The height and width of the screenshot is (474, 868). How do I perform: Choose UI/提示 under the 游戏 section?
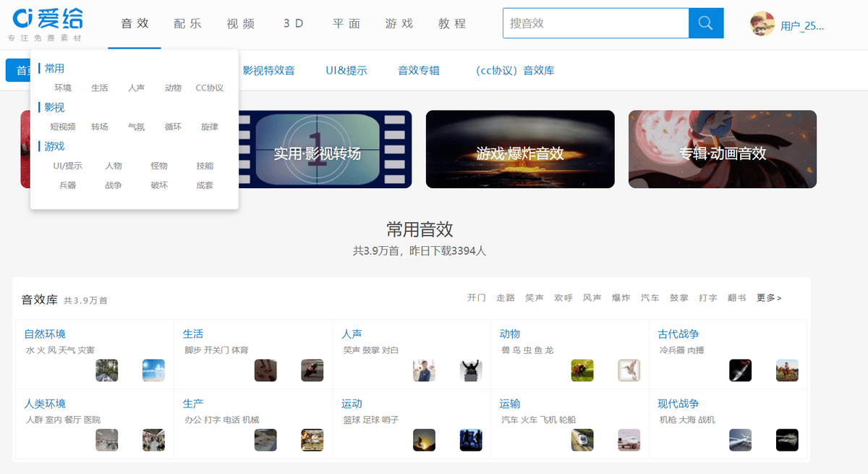[x=68, y=166]
